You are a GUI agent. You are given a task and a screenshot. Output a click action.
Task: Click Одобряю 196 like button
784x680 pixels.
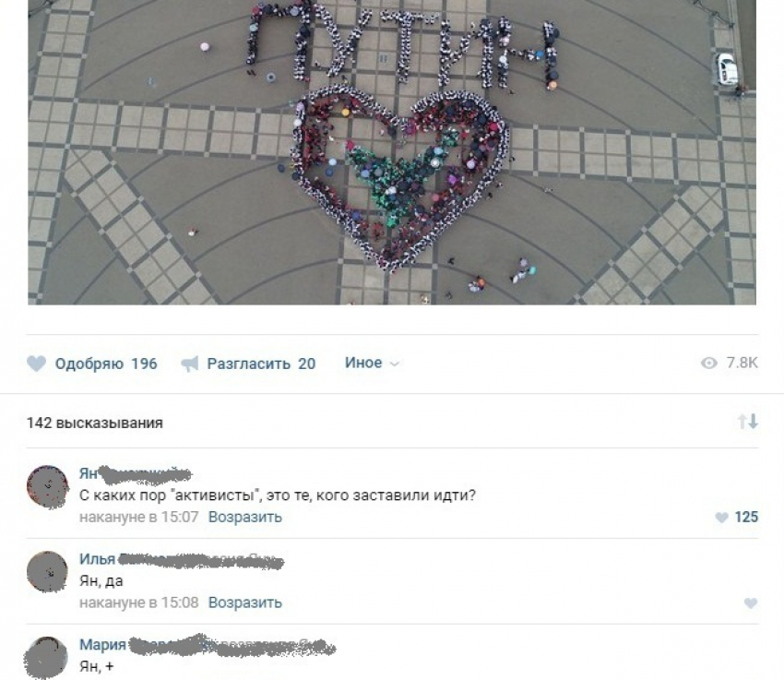(x=92, y=364)
